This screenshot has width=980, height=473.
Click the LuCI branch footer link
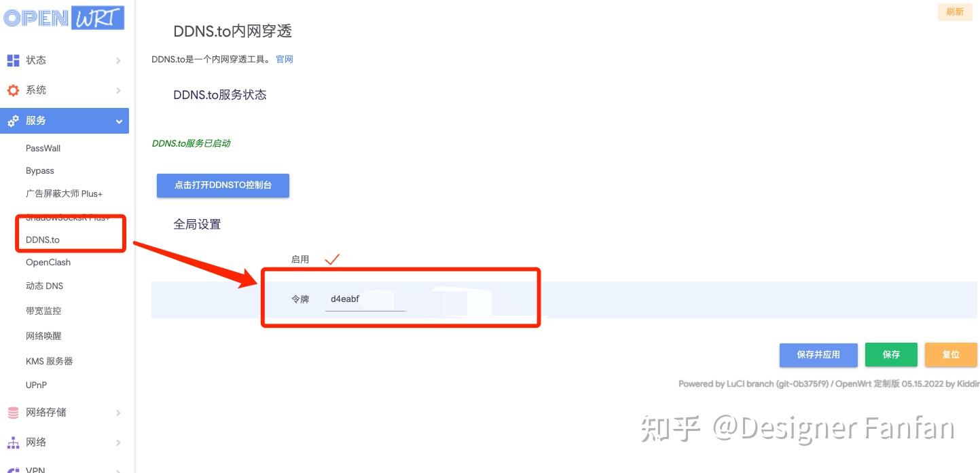pos(754,384)
